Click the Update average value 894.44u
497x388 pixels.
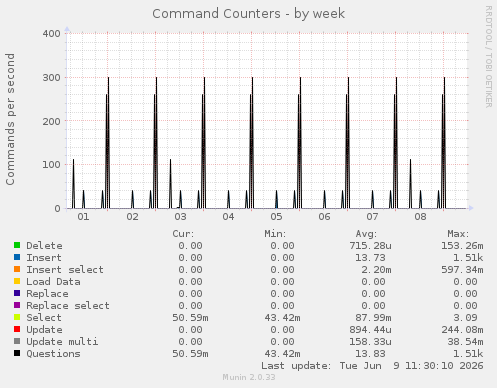370,330
